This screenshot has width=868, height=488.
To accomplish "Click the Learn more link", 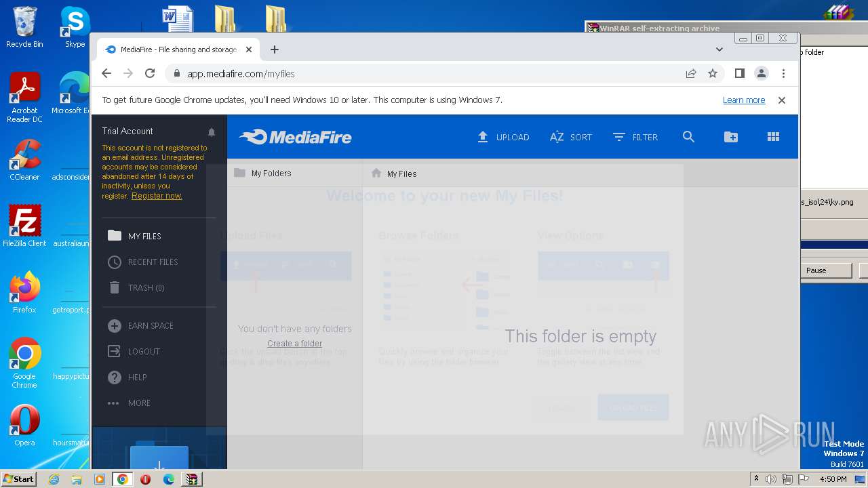I will coord(744,100).
